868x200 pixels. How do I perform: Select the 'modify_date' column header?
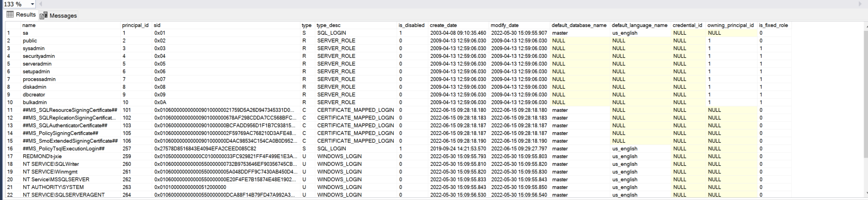pyautogui.click(x=519, y=25)
